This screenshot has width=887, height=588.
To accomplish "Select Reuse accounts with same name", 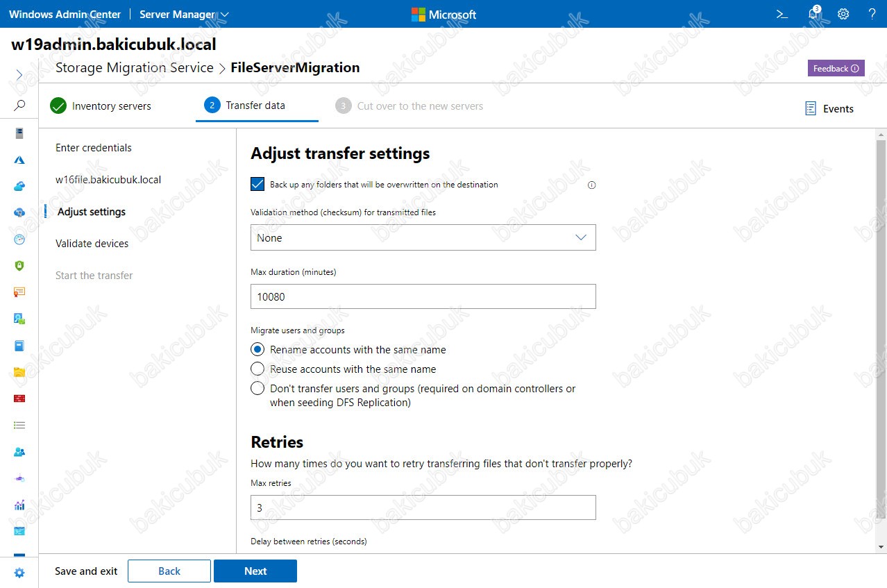I will (x=257, y=369).
